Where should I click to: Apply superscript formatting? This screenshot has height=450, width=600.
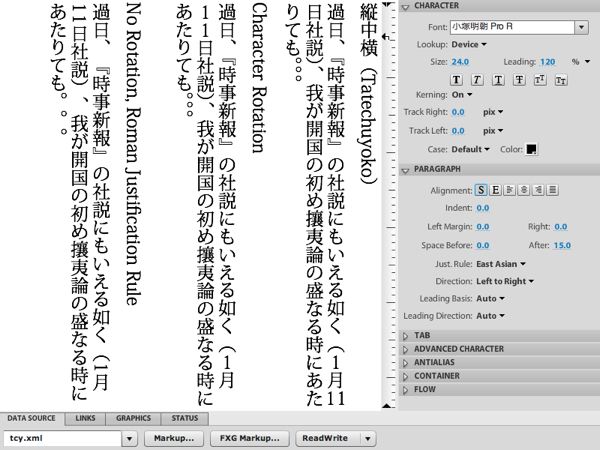tap(540, 80)
